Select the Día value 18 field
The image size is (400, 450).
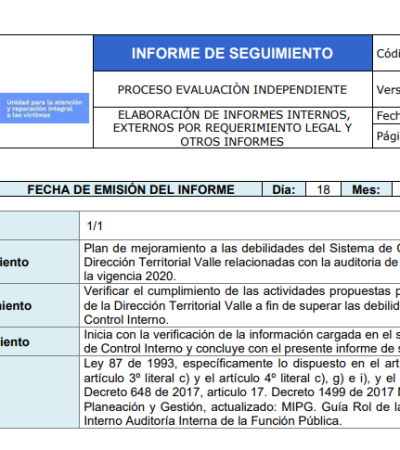[x=323, y=189]
